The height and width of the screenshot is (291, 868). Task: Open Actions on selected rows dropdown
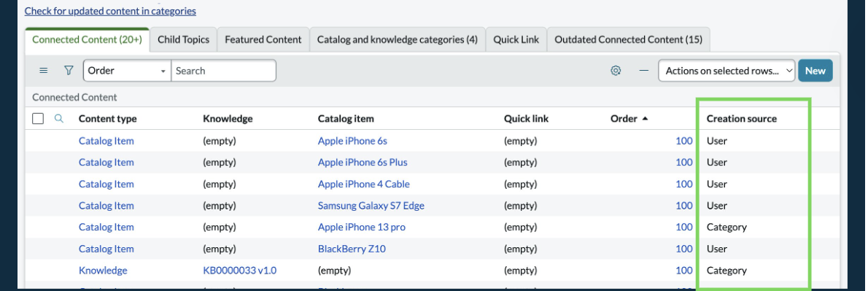tap(726, 71)
